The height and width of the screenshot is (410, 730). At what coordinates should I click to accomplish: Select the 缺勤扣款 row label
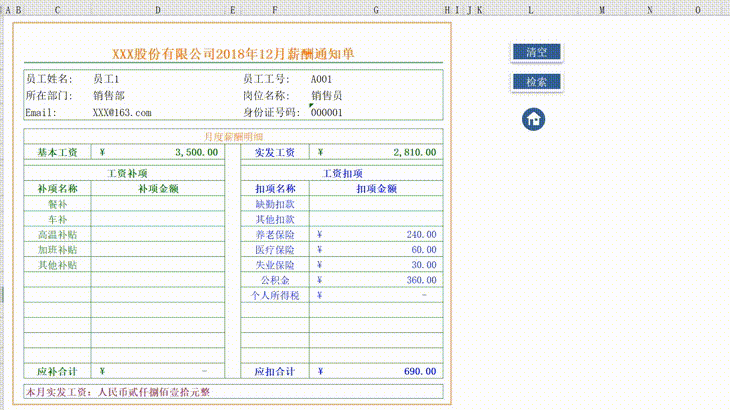point(275,204)
